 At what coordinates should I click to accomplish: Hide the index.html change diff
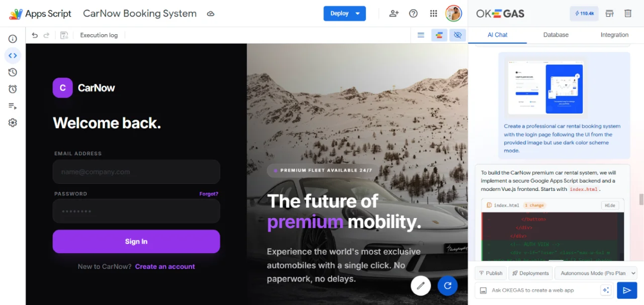click(x=610, y=205)
